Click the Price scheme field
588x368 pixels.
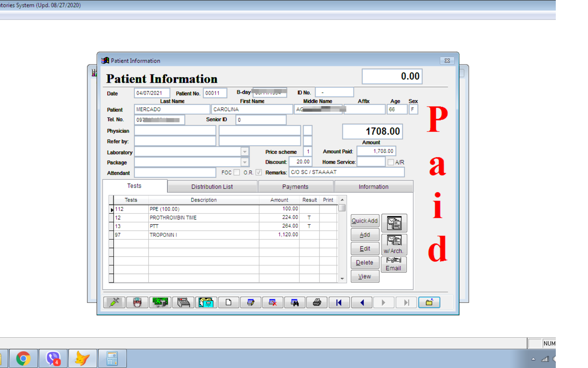[x=308, y=152]
